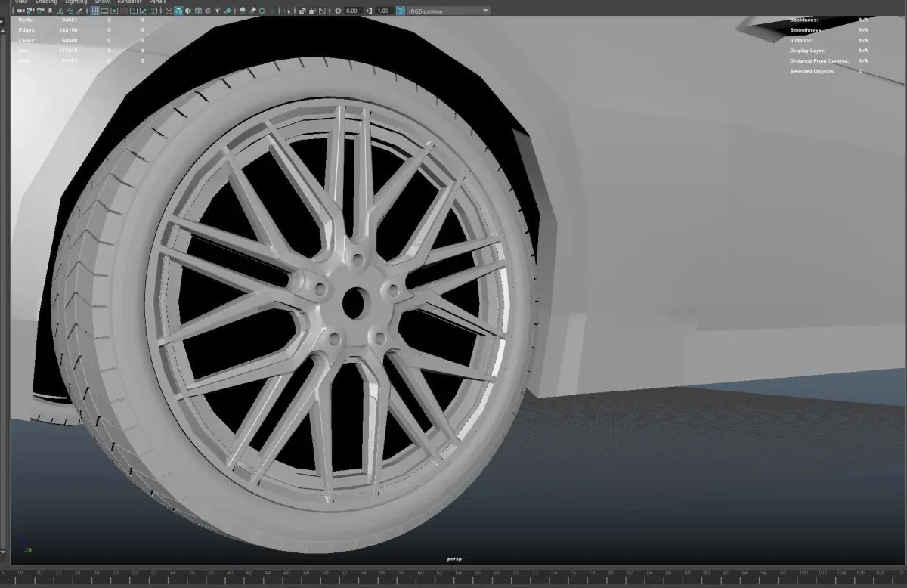Open the Panels menu
This screenshot has width=907, height=588.
tap(157, 2)
